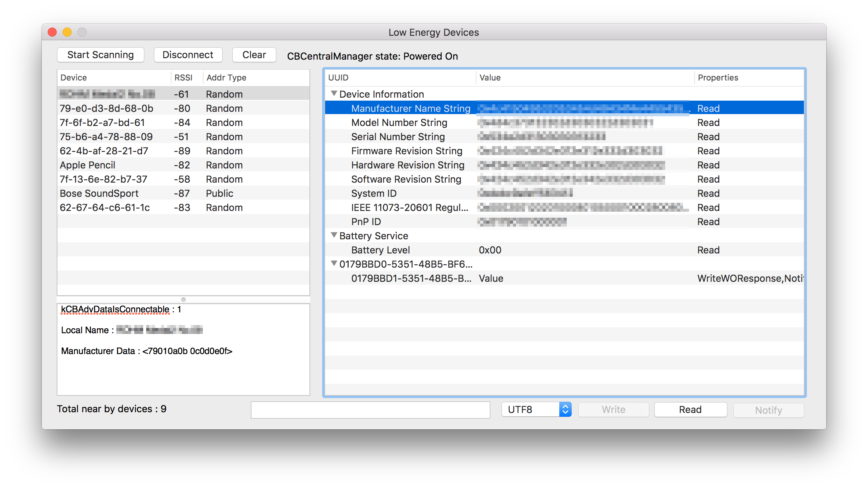Select the Apple Pencil device
The width and height of the screenshot is (868, 489).
(x=87, y=165)
